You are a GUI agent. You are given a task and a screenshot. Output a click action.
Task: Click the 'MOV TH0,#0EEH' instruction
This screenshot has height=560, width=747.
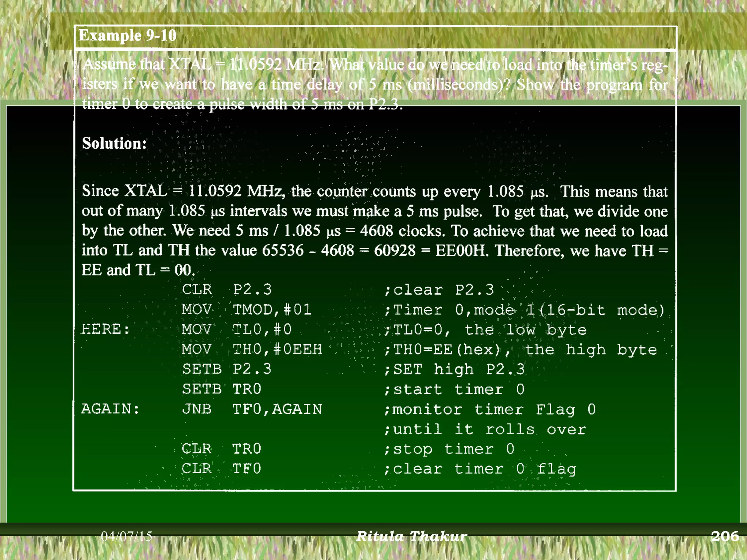[x=252, y=349]
